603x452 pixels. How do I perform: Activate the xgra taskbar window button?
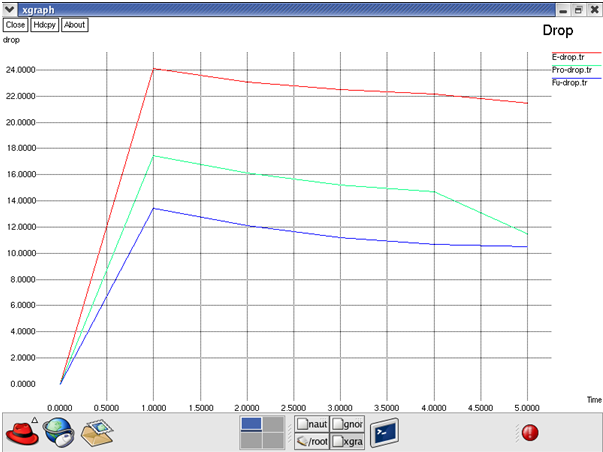point(347,441)
